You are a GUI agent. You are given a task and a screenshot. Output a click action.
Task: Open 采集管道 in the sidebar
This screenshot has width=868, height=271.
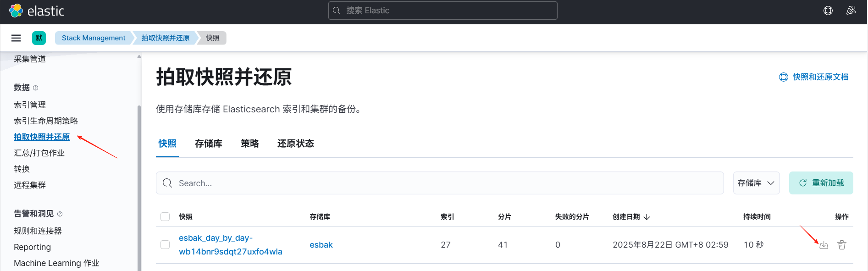pyautogui.click(x=30, y=59)
